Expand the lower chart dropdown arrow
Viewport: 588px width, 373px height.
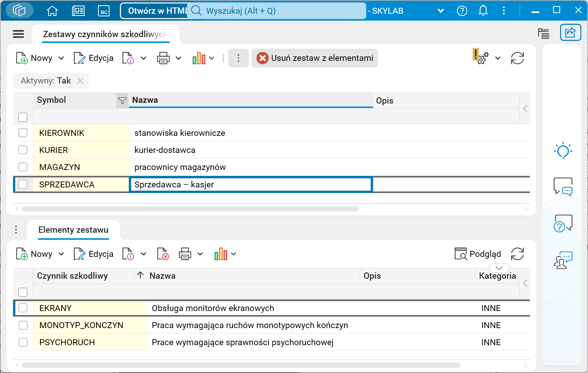click(x=233, y=254)
